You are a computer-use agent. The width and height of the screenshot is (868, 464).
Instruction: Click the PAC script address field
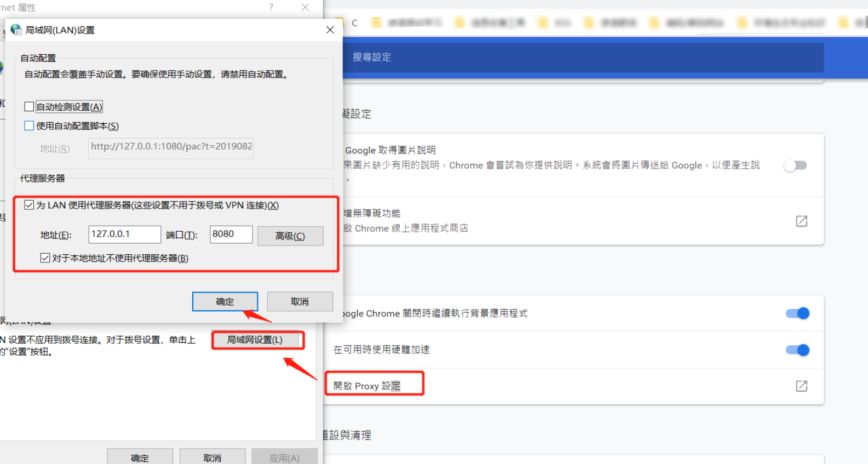tap(171, 148)
